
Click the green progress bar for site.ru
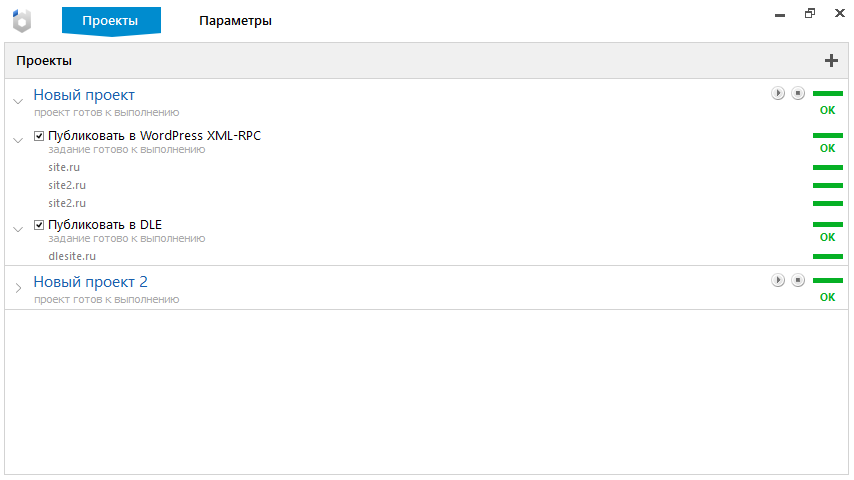(x=828, y=167)
